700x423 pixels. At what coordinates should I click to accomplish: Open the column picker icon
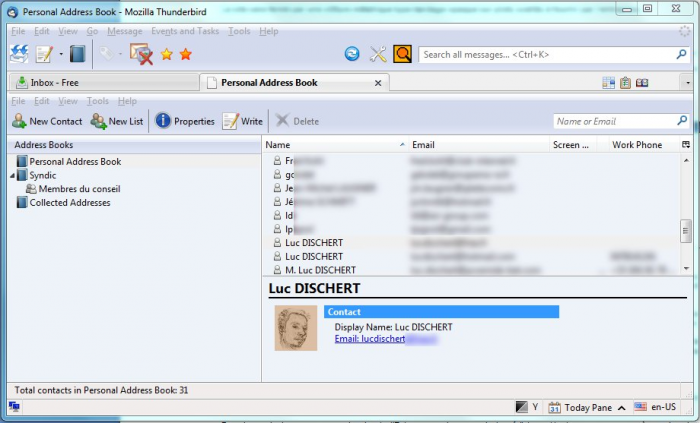coord(686,145)
